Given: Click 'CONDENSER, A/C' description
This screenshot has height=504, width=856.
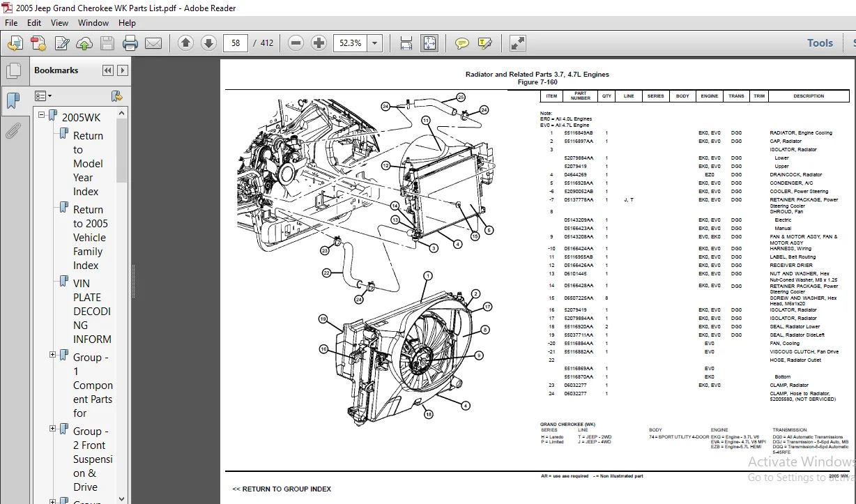Looking at the screenshot, I should coord(790,183).
